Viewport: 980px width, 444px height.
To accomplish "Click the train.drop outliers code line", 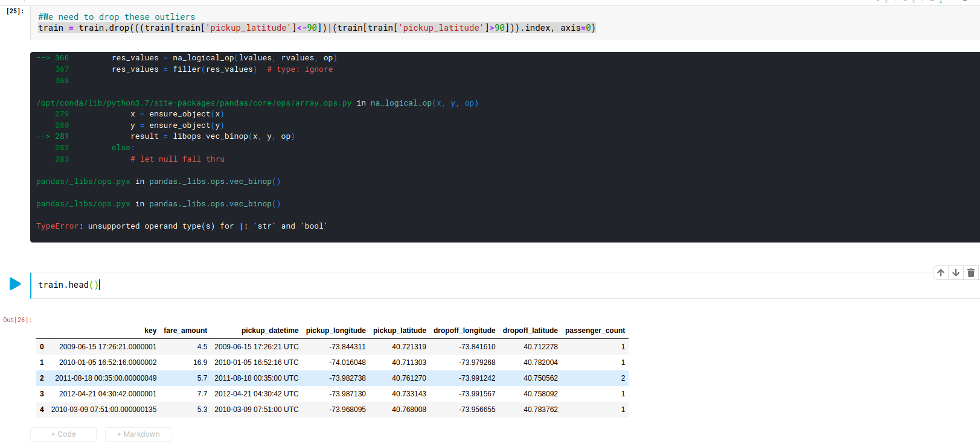I will pos(317,28).
